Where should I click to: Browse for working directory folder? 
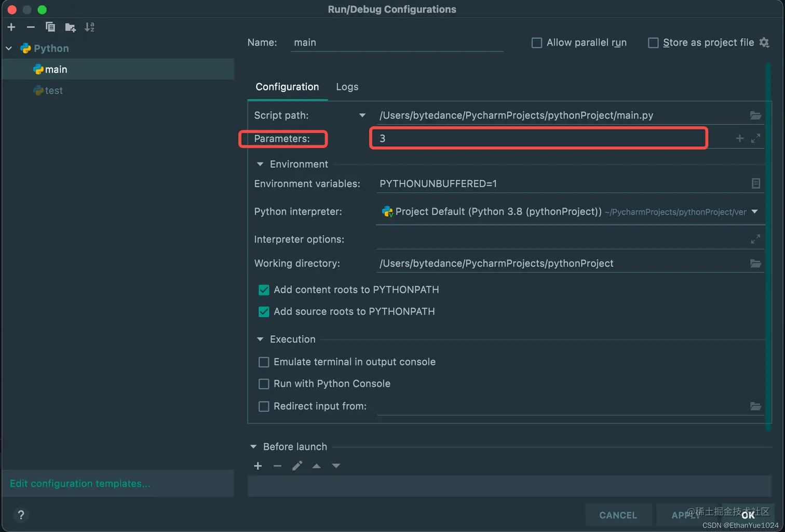(x=755, y=263)
